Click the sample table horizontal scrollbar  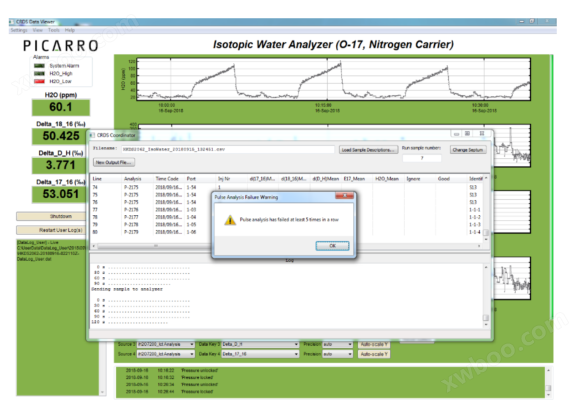[286, 246]
